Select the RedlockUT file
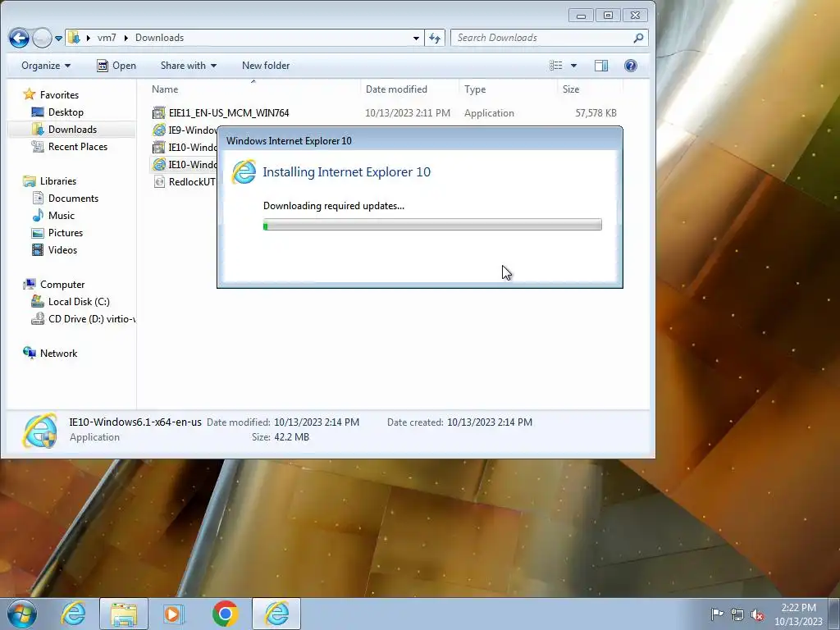Screen dimensions: 840x630 click(x=192, y=181)
